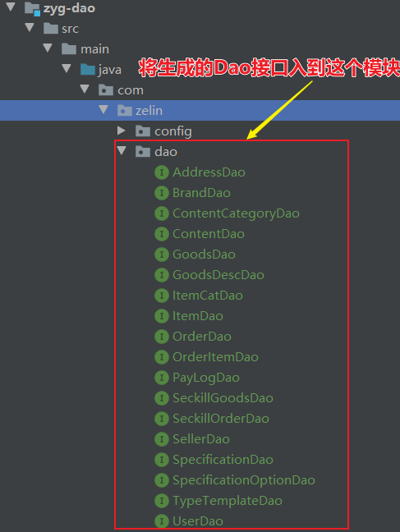Click the GoodsDao interface icon
This screenshot has width=400, height=532.
click(162, 255)
